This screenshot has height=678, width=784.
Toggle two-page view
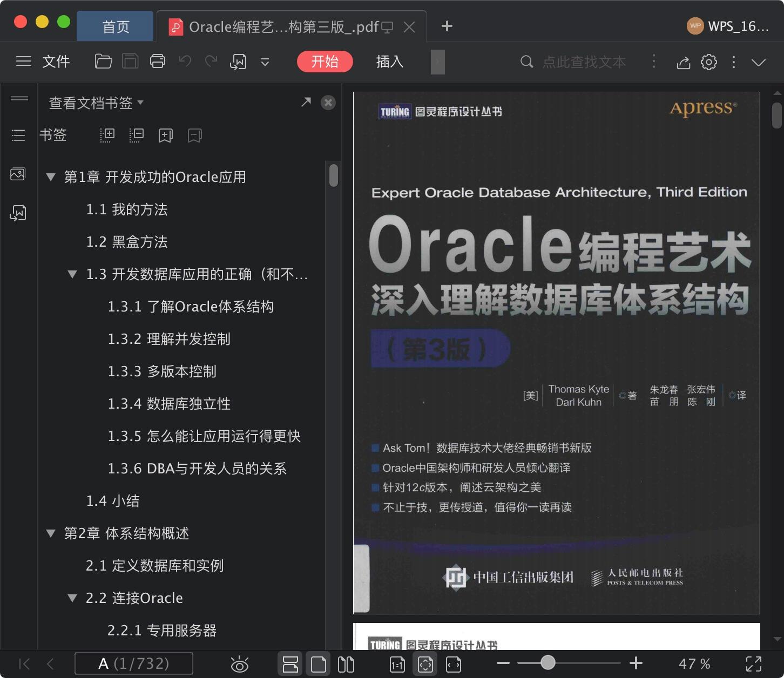346,664
